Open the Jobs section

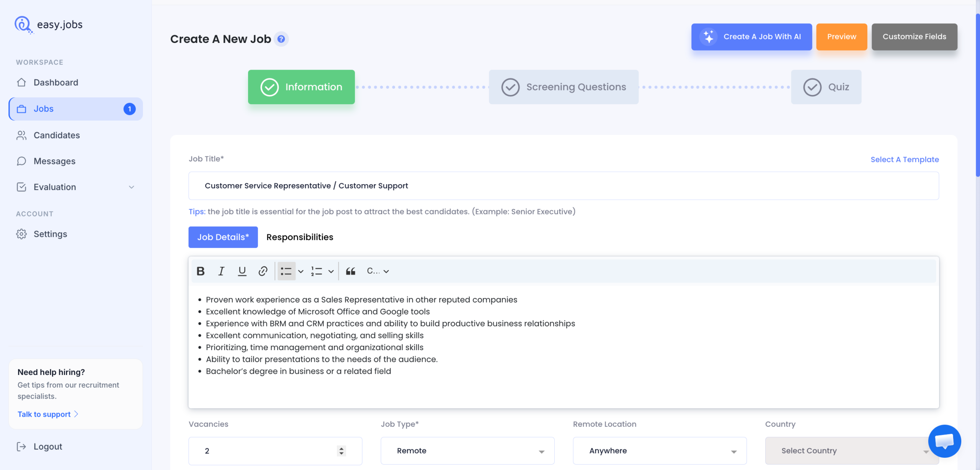pos(76,109)
